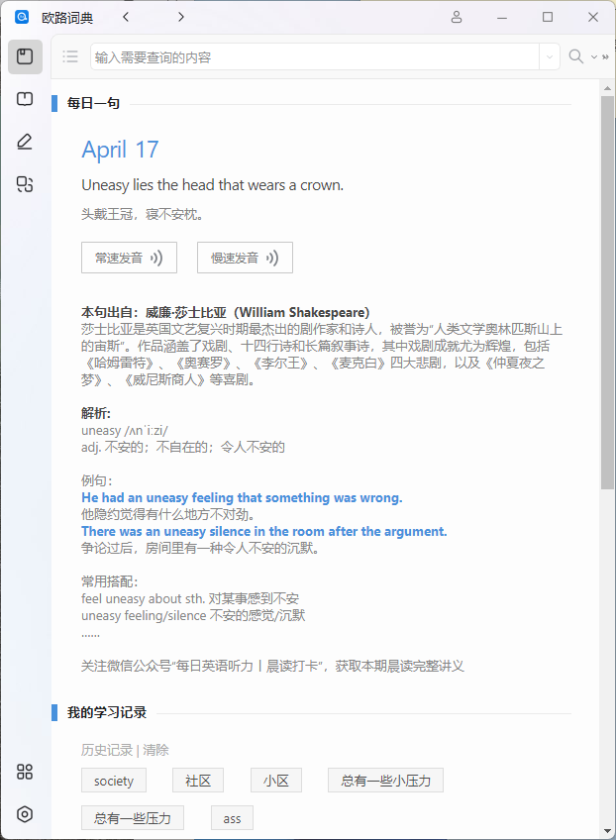Open the vocabulary notebook sidebar icon

coord(25,99)
